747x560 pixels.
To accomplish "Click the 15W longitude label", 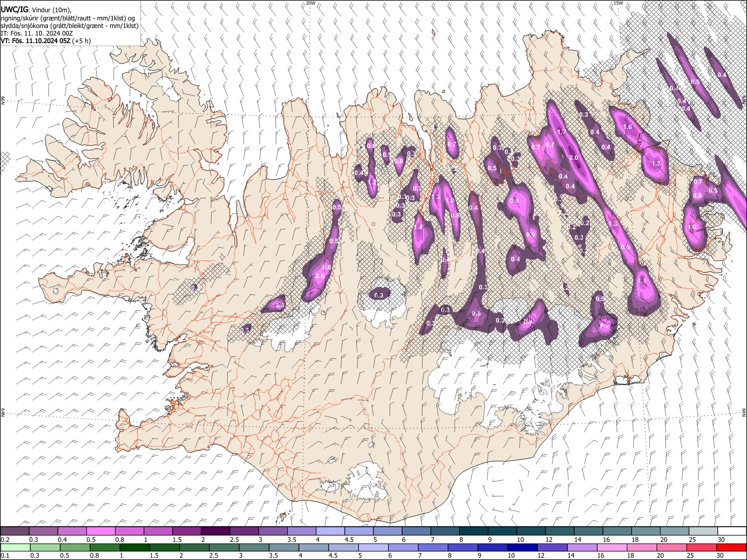I will tap(618, 3).
